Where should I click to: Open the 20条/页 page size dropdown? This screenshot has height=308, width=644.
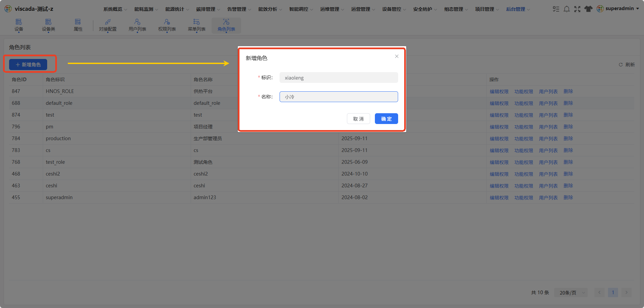(571, 292)
